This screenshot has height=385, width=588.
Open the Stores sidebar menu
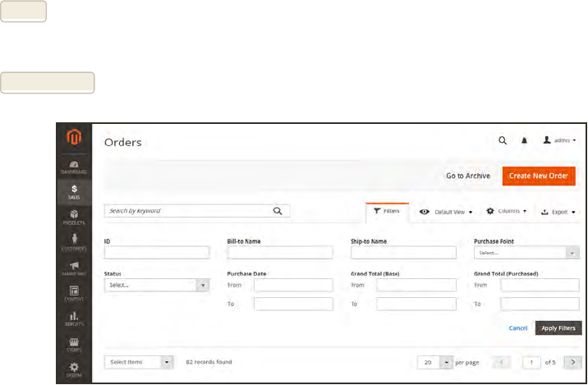74,345
